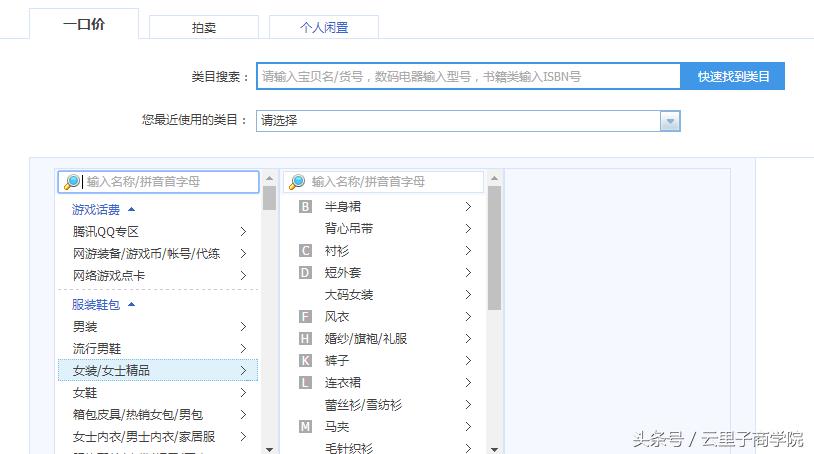Switch to the 拍卖 tab
Screen dimensions: 814x454
(204, 28)
